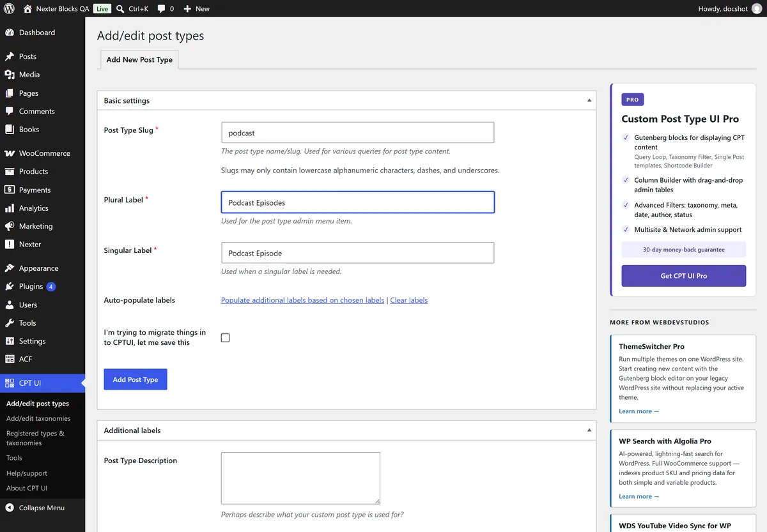Click the Payments icon in sidebar
This screenshot has width=767, height=532.
pyautogui.click(x=10, y=190)
